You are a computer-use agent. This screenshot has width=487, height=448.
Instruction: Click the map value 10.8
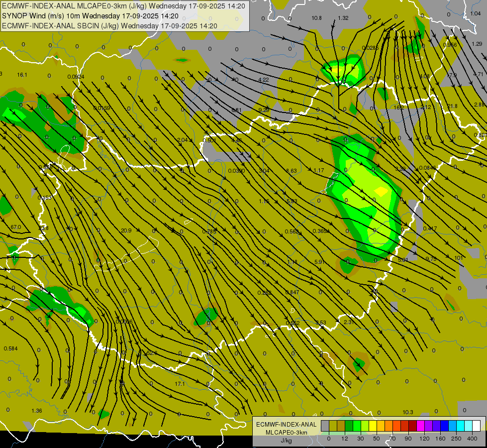pyautogui.click(x=316, y=18)
